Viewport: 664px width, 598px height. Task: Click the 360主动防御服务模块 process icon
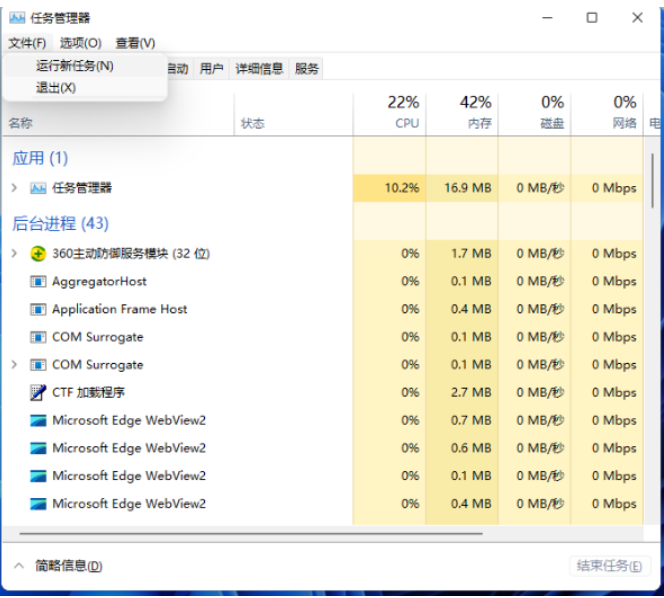pyautogui.click(x=38, y=254)
